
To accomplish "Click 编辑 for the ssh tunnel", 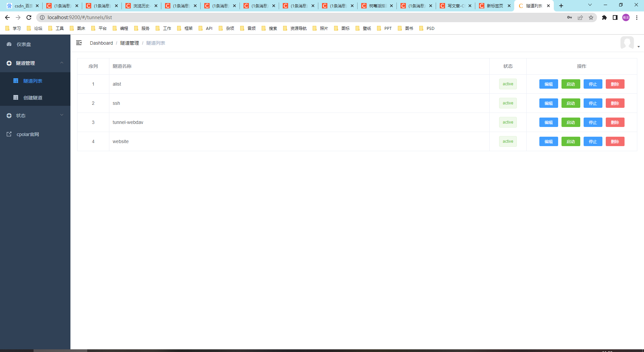I will pos(548,103).
